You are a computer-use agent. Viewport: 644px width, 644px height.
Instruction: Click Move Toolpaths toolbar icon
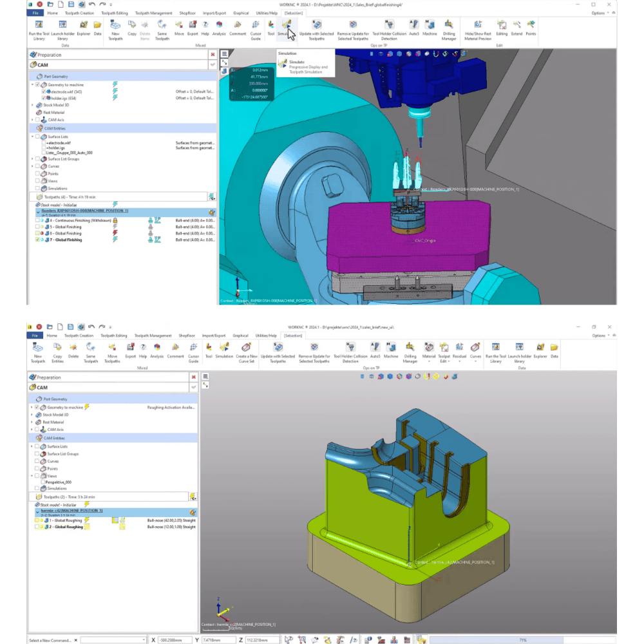pos(112,348)
